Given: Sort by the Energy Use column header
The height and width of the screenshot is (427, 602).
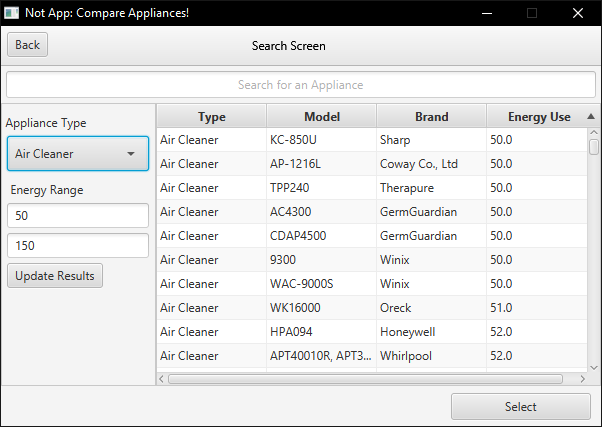Looking at the screenshot, I should (539, 116).
